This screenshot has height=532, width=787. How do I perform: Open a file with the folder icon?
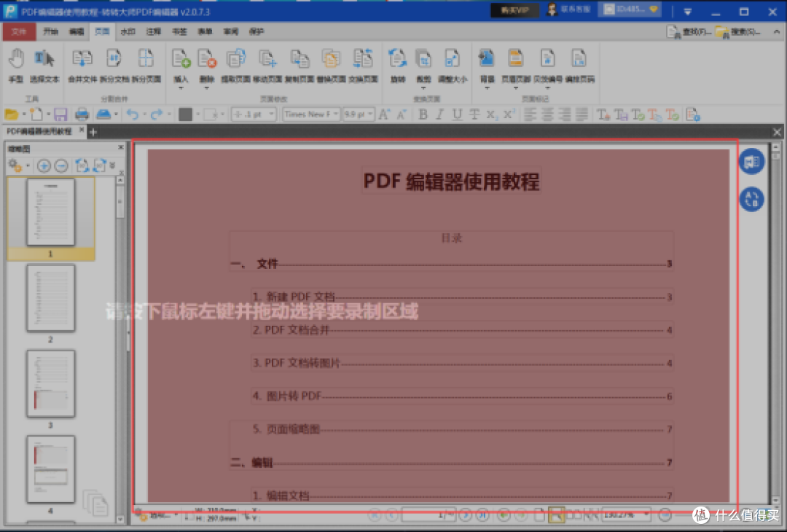[x=11, y=115]
